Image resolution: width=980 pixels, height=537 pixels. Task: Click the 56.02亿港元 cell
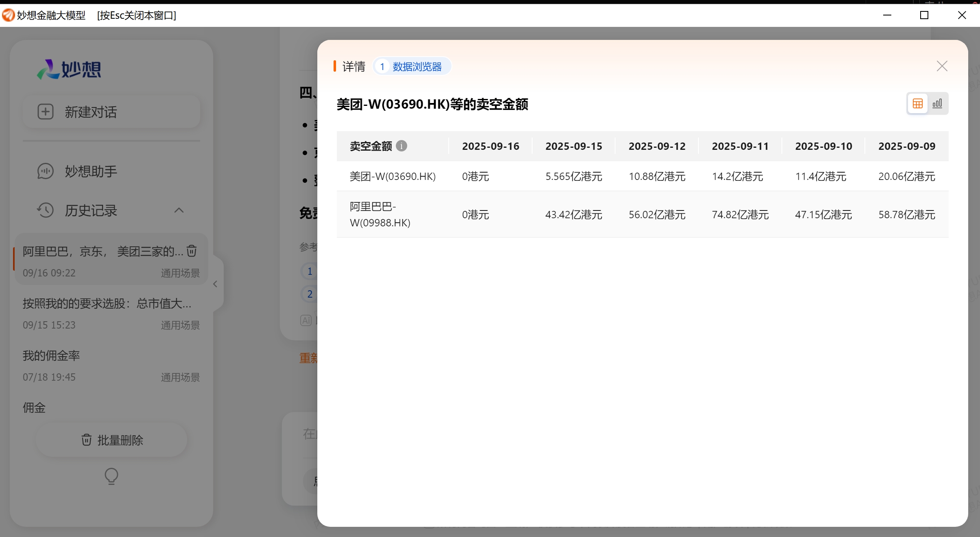coord(657,215)
